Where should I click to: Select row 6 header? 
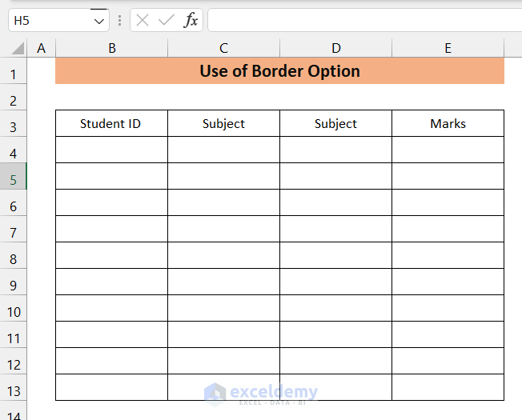pyautogui.click(x=13, y=203)
